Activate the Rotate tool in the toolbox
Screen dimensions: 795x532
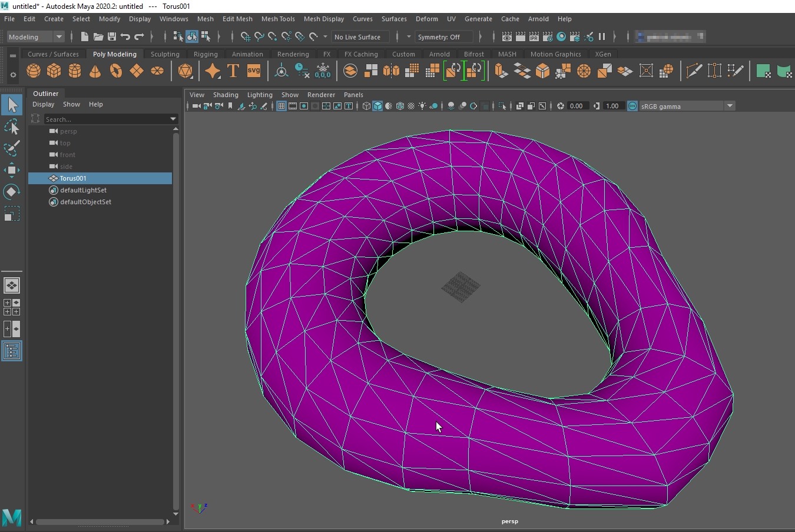tap(11, 192)
